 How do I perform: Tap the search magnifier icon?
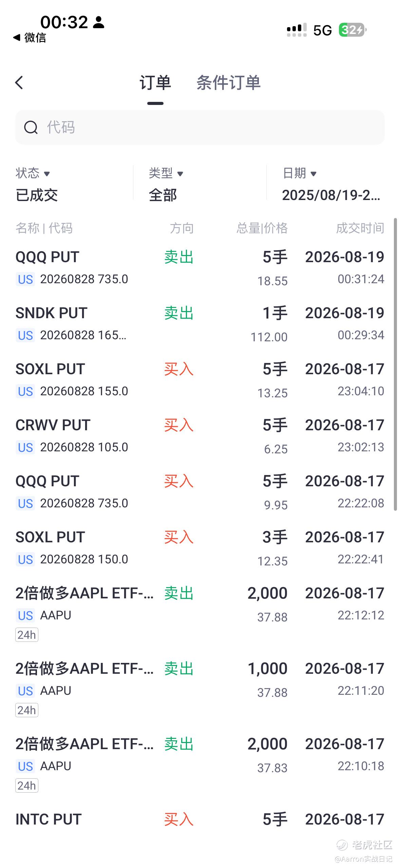(31, 127)
